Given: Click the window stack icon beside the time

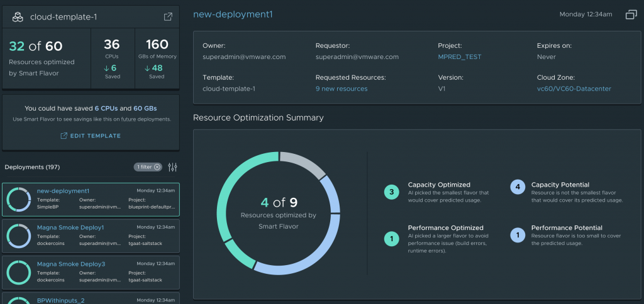Looking at the screenshot, I should (631, 14).
